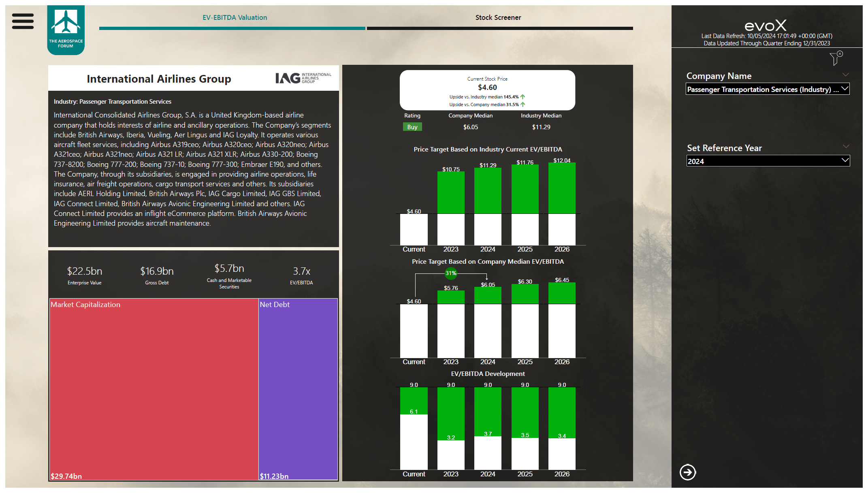Select the EV-EBITDA Valuation tab
The height and width of the screenshot is (493, 868).
[235, 17]
